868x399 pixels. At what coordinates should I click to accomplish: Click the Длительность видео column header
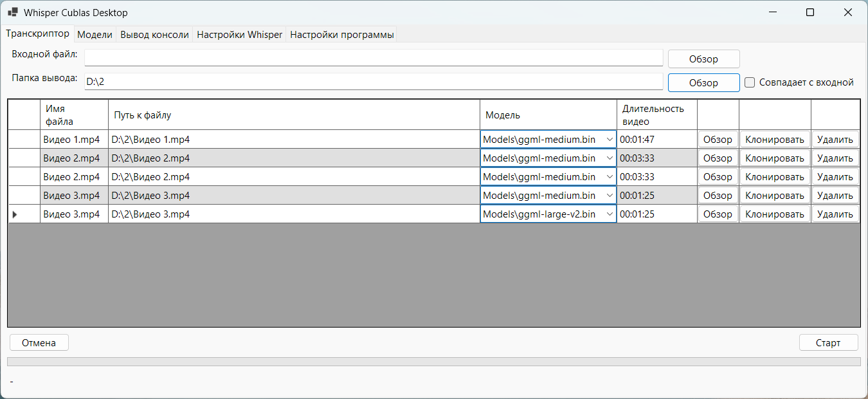click(656, 115)
